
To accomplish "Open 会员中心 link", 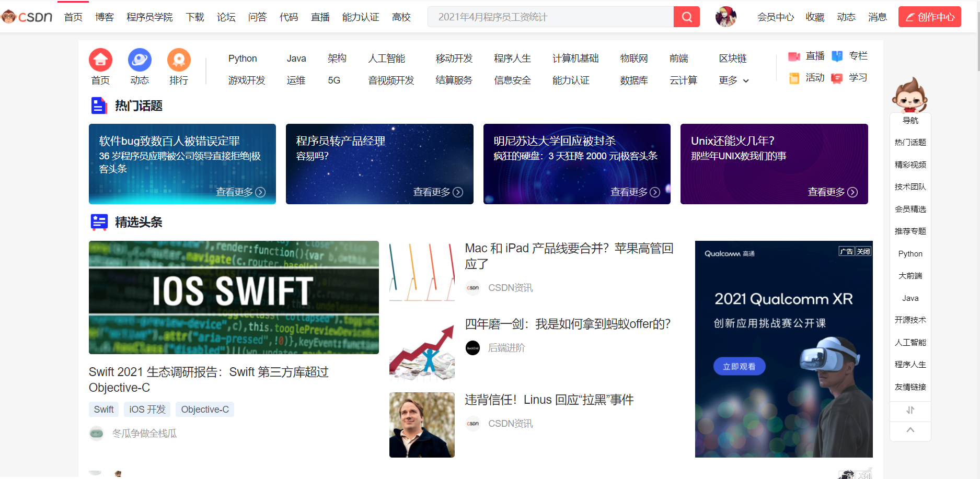I will pyautogui.click(x=776, y=17).
